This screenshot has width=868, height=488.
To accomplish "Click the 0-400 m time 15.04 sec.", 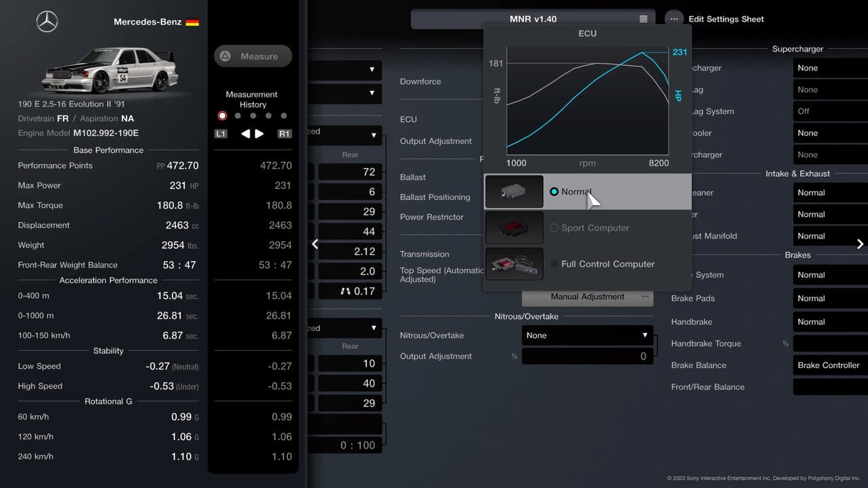I will 178,296.
